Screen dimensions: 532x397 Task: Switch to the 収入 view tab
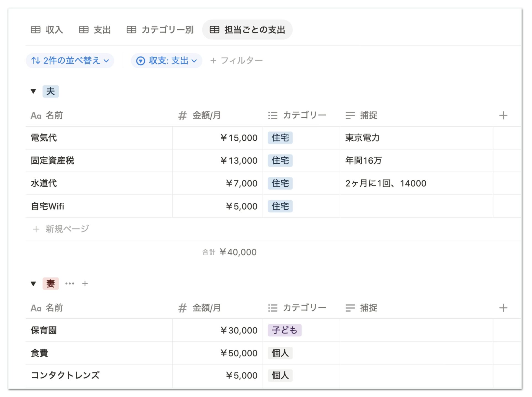coord(47,30)
